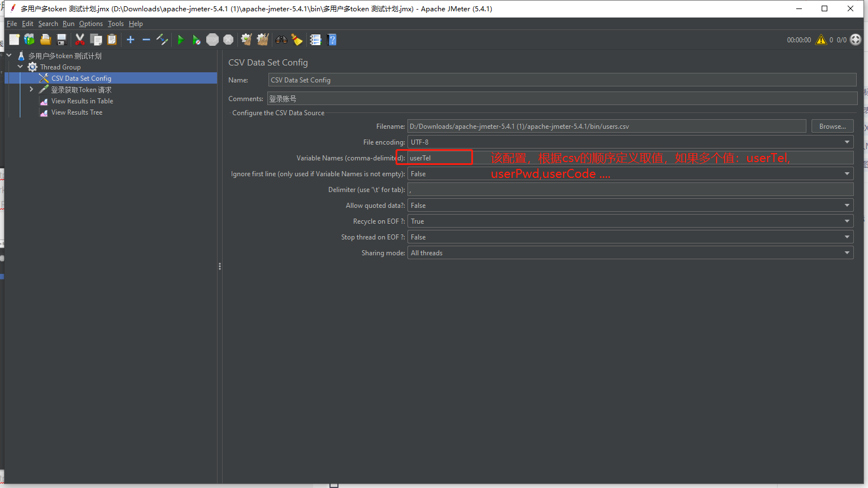
Task: Click the Delimiter input field
Action: click(x=630, y=189)
